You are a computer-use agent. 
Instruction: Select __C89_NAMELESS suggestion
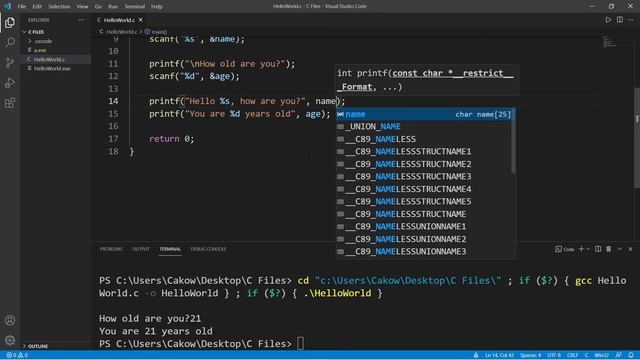424,139
